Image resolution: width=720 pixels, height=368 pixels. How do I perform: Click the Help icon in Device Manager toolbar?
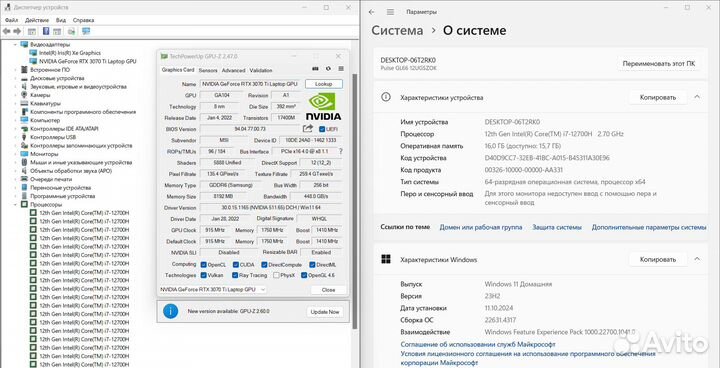(46, 31)
